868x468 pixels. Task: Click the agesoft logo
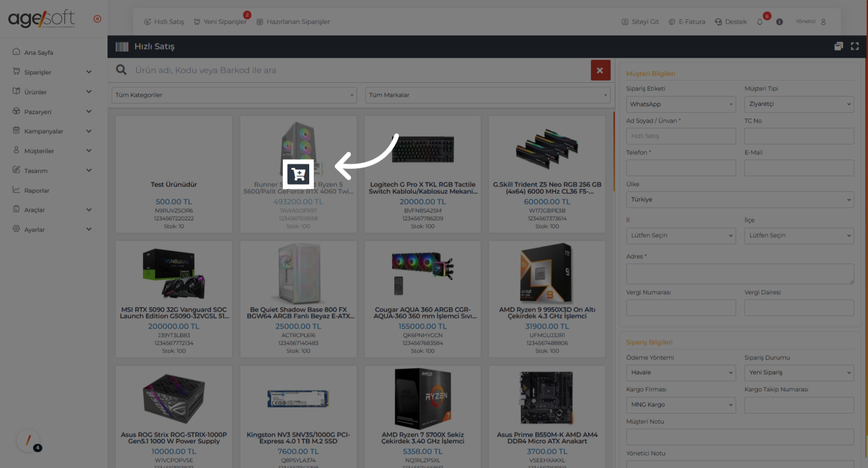click(x=42, y=19)
